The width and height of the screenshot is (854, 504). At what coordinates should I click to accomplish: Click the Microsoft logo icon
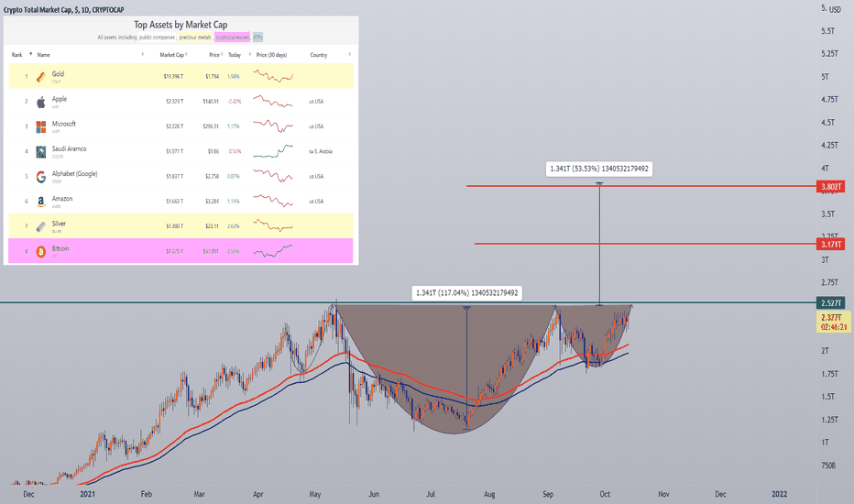pos(41,127)
